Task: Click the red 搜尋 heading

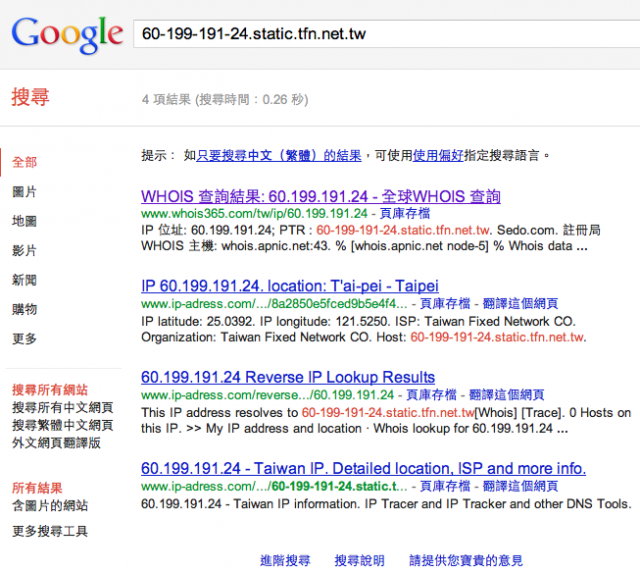Action: tap(30, 97)
